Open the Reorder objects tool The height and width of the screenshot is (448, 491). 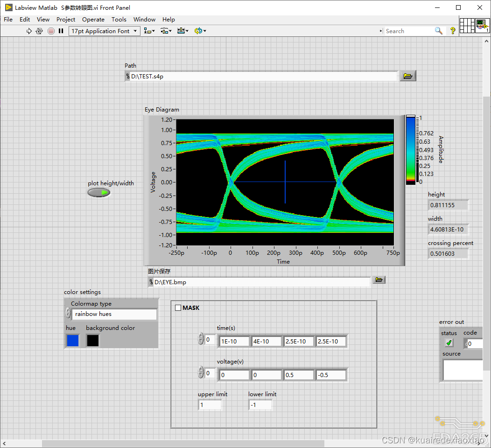(x=200, y=31)
